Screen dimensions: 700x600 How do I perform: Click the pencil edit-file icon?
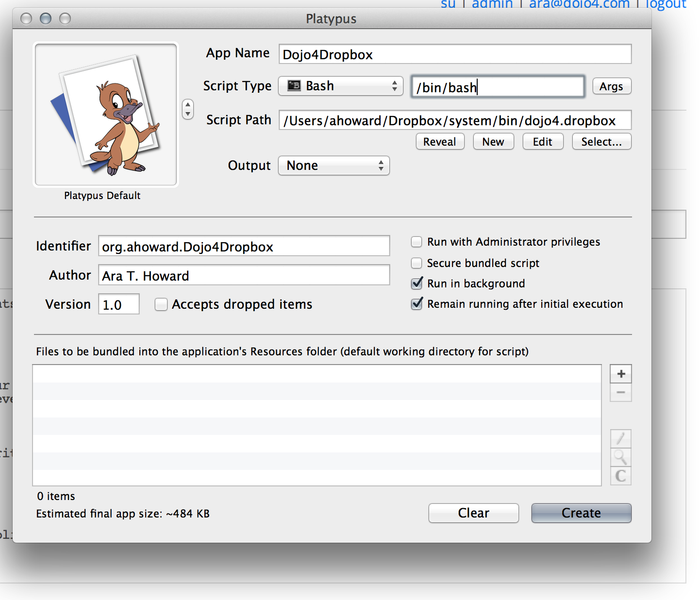(621, 439)
